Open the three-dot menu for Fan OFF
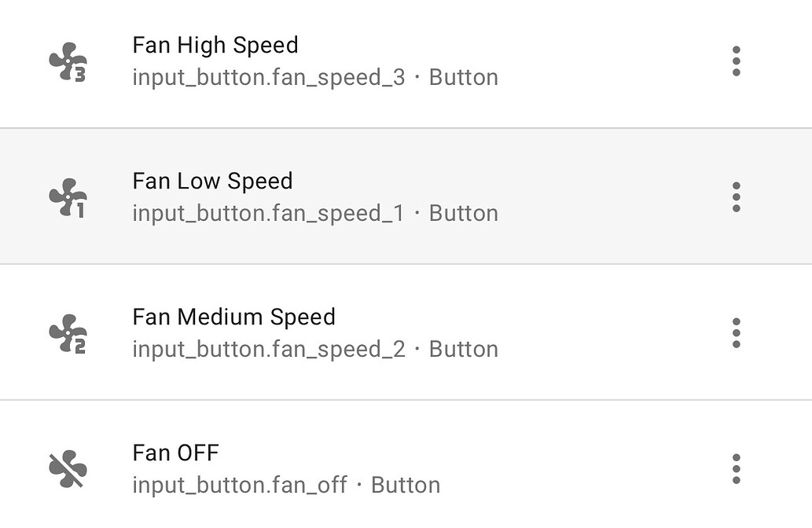 737,468
